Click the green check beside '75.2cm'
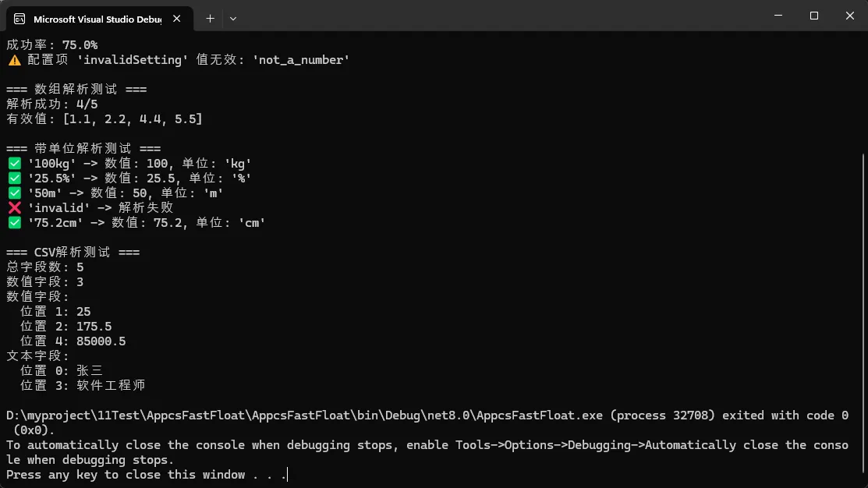 14,223
